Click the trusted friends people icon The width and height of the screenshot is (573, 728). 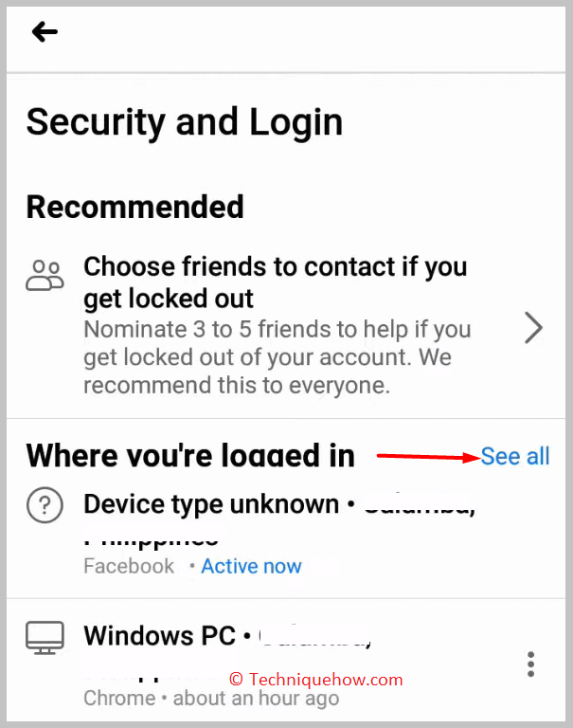click(45, 275)
